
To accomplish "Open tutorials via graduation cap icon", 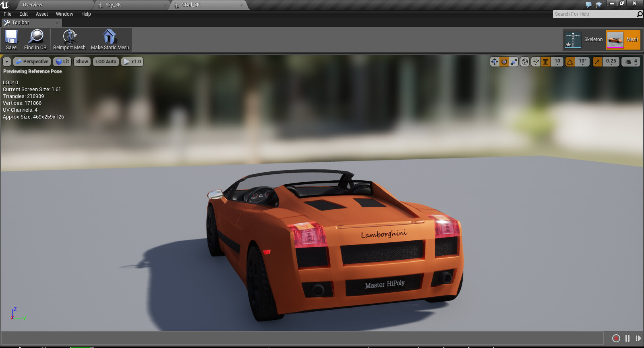I will tap(599, 5).
